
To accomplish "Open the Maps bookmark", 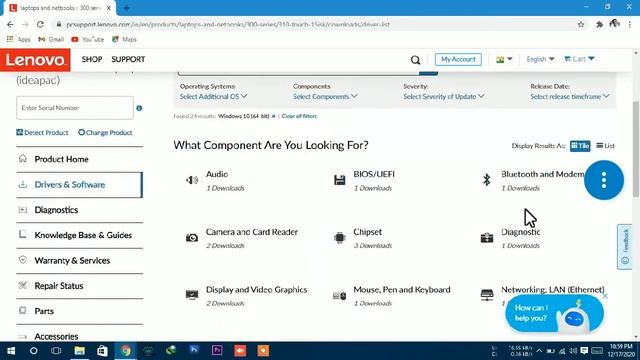I will pyautogui.click(x=124, y=40).
